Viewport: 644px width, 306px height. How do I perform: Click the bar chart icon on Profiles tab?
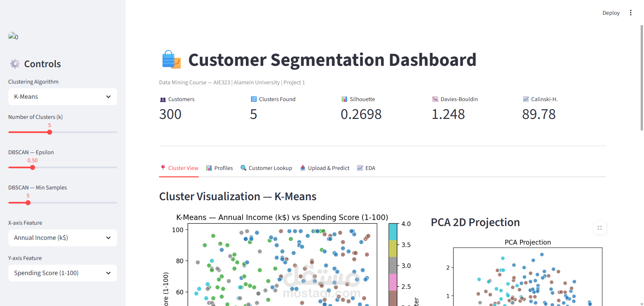click(209, 168)
